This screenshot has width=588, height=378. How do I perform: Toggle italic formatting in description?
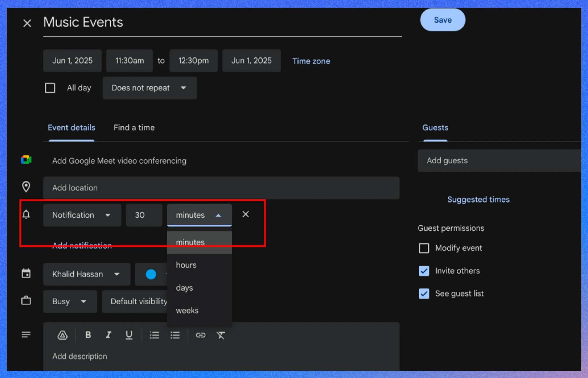(108, 335)
